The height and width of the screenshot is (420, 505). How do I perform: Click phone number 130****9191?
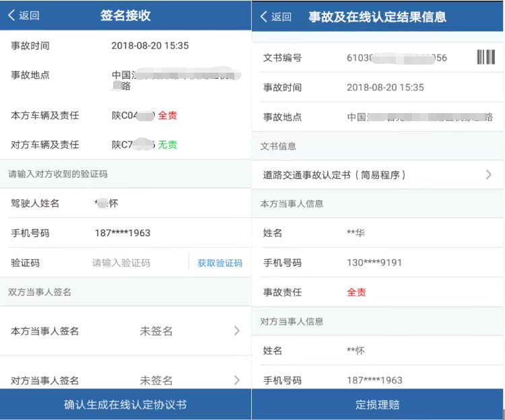point(374,262)
